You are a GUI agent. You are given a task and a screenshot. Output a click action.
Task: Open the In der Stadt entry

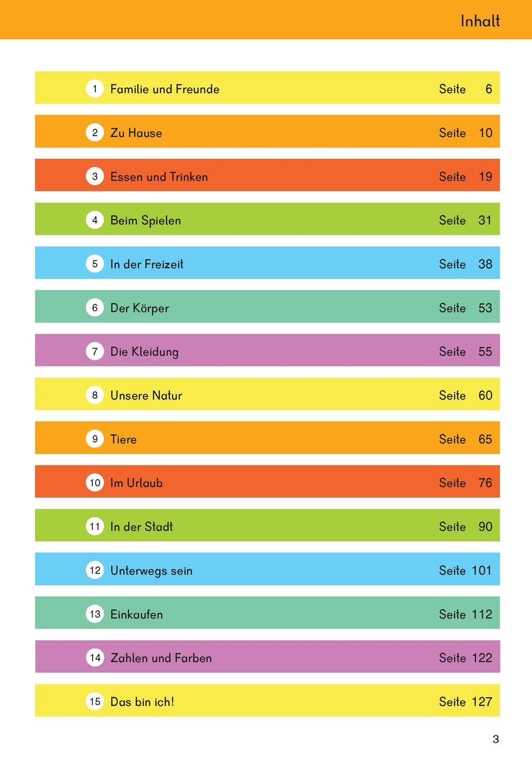click(142, 526)
